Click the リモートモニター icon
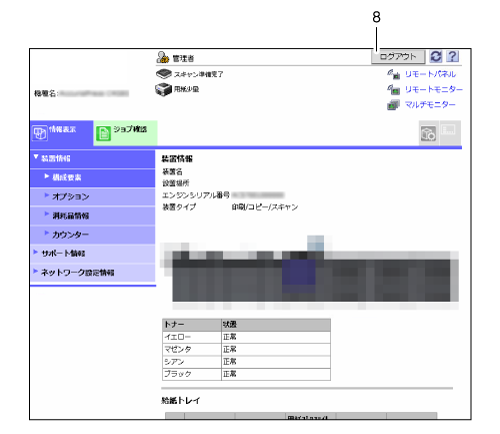 [x=393, y=90]
